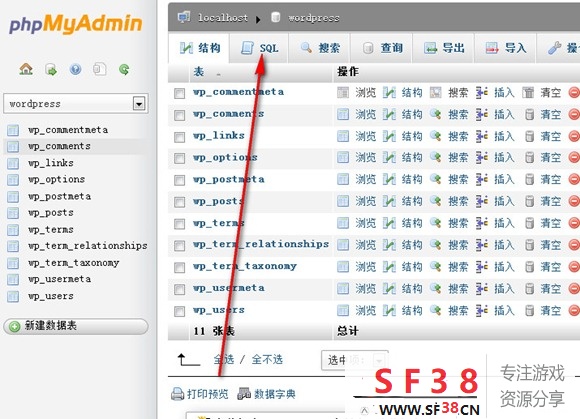Click the browse icon for wp_comments row
580x419 pixels.
[x=343, y=114]
